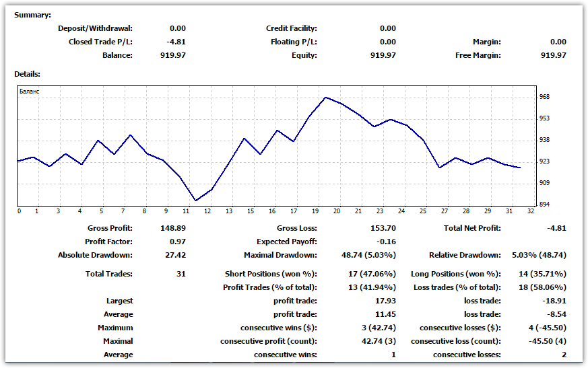Click the highest peak of the balance line
The height and width of the screenshot is (368, 588).
(326, 98)
